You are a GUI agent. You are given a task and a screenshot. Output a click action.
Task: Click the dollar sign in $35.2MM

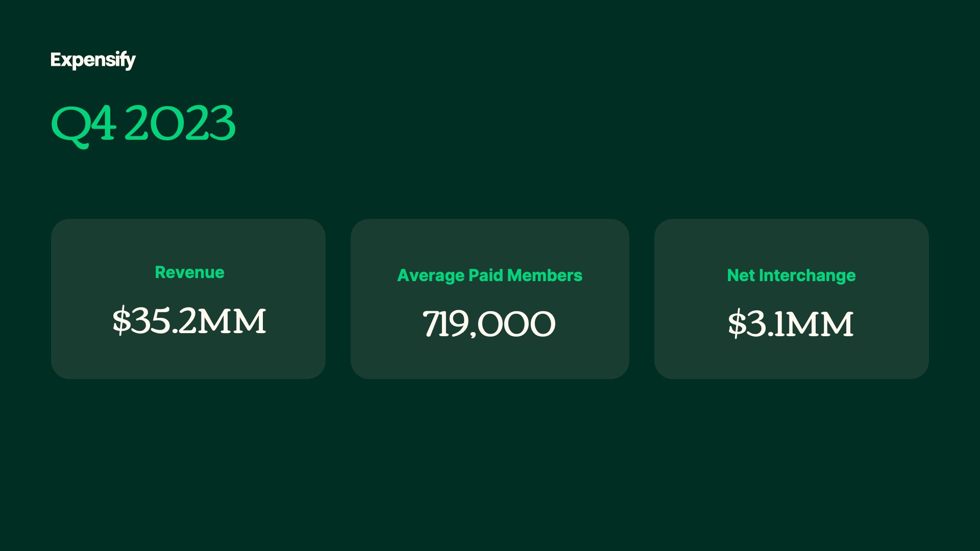[x=121, y=321]
